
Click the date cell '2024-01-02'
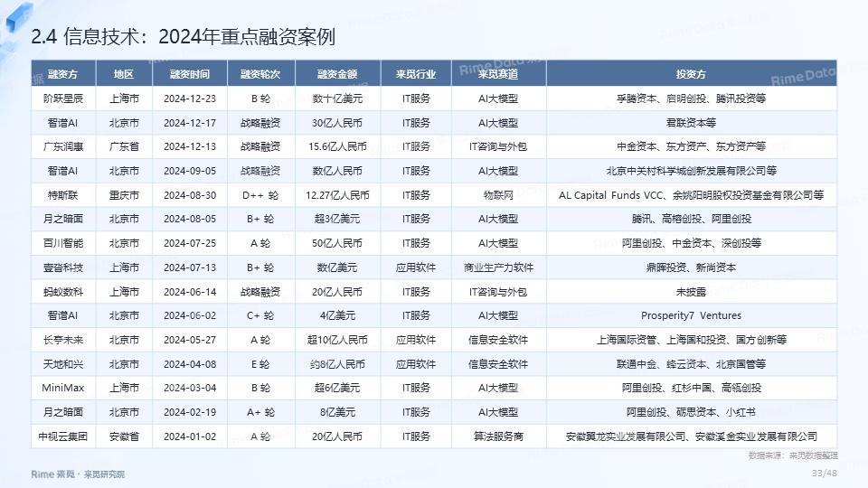190,437
